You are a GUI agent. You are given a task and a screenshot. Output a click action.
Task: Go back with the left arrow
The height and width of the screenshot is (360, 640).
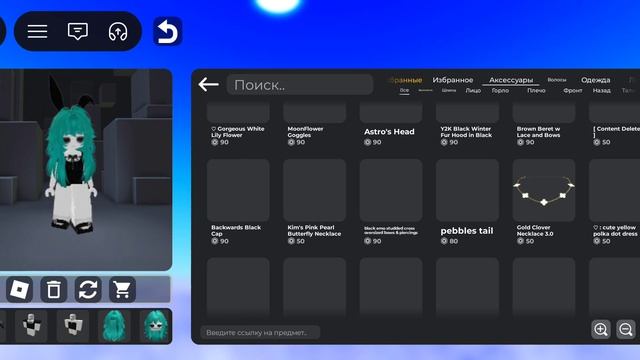pos(209,84)
